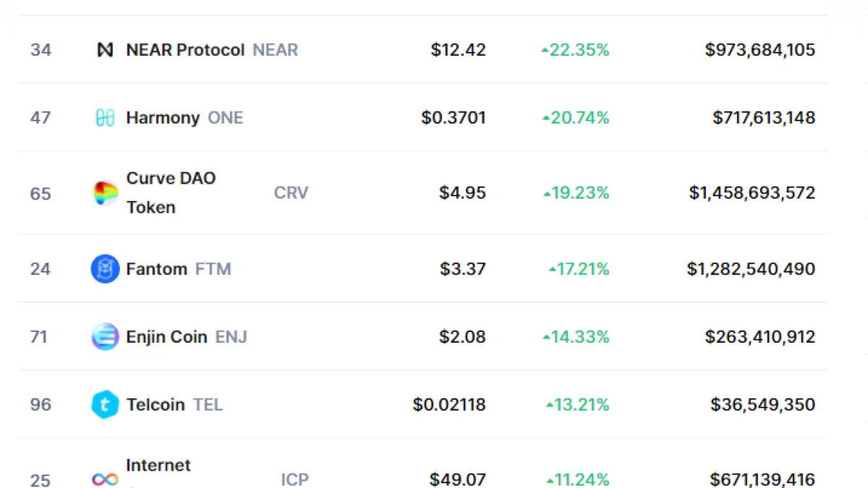Open the Telcoin name link
Image resolution: width=868 pixels, height=488 pixels.
pyautogui.click(x=156, y=405)
